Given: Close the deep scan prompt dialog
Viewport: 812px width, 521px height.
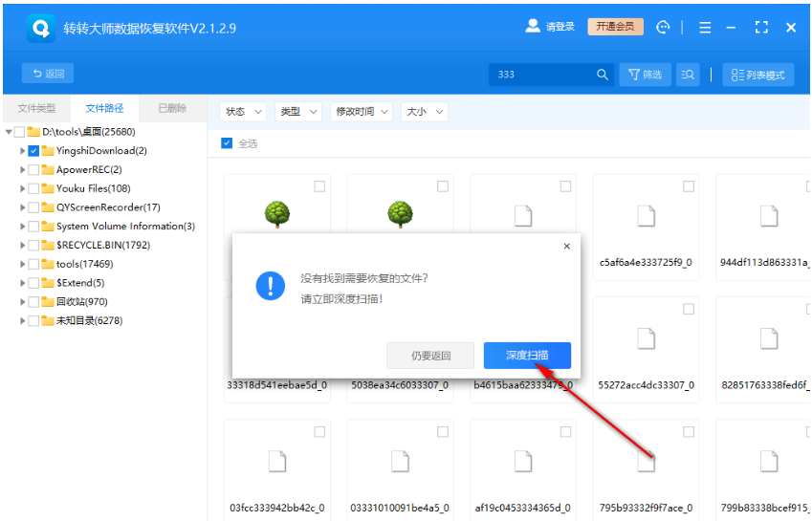Looking at the screenshot, I should 566,246.
